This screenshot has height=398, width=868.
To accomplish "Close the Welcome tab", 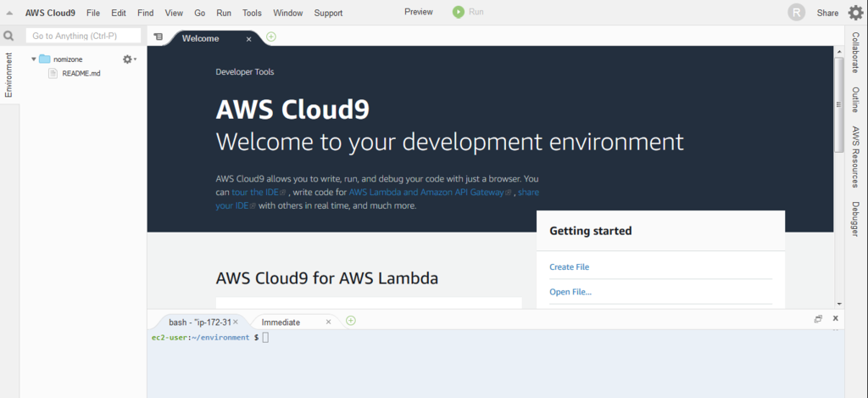I will [248, 39].
